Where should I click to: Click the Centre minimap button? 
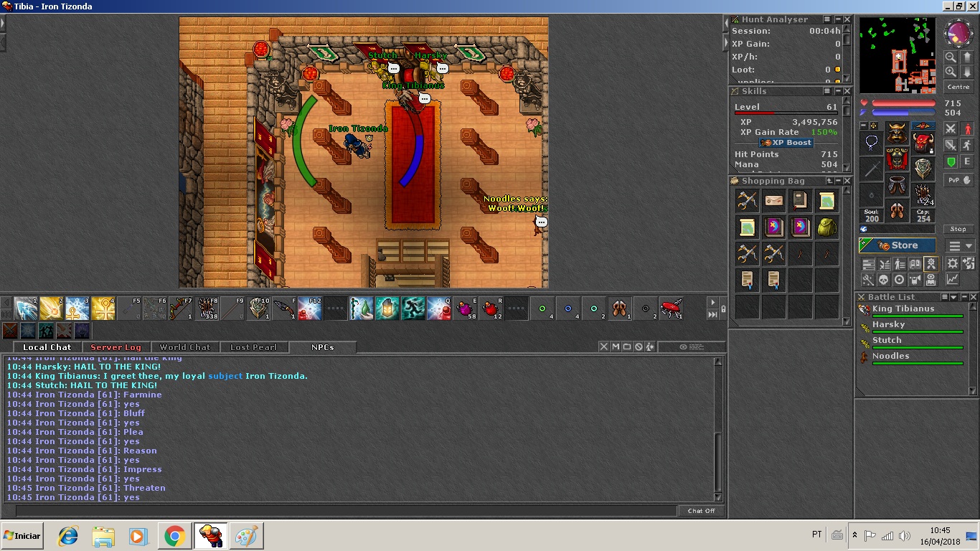(x=958, y=87)
